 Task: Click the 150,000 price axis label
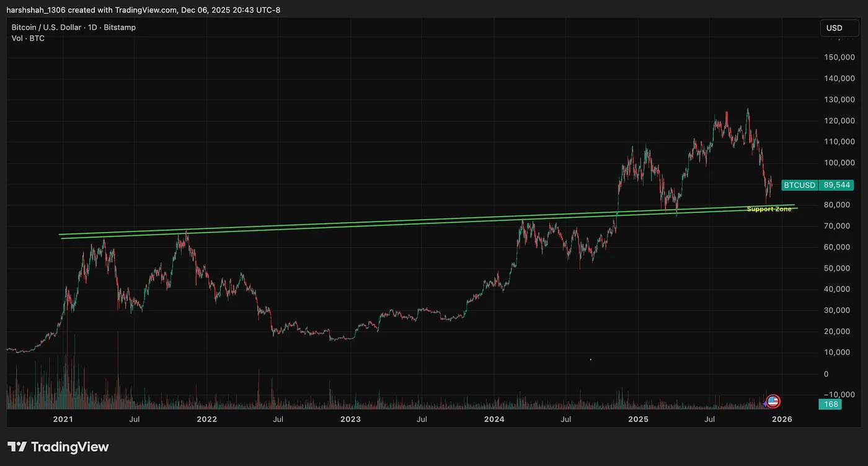point(838,57)
